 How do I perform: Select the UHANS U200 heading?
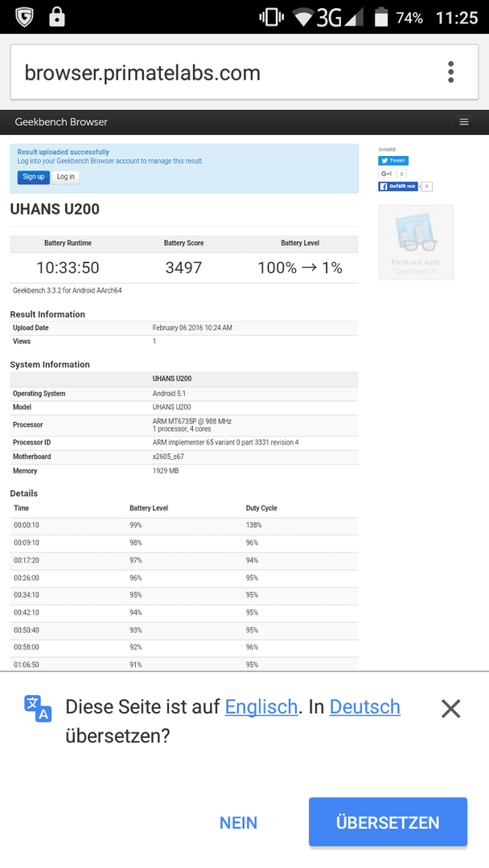point(55,209)
